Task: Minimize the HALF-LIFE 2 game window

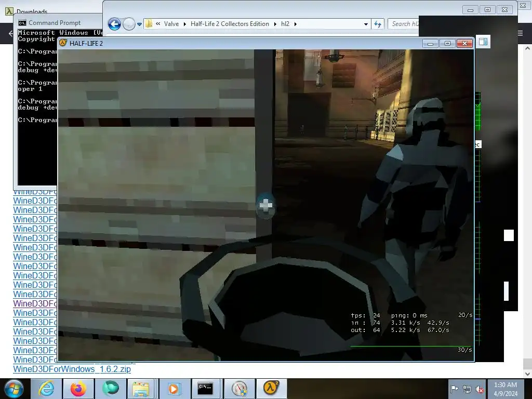Action: (430, 44)
